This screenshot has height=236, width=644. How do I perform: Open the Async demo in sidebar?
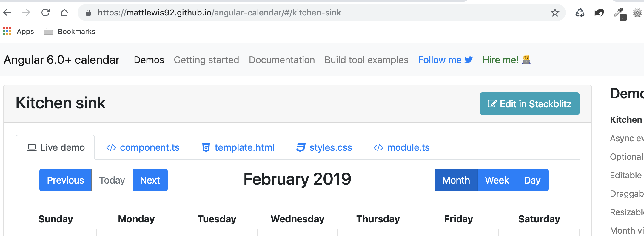pyautogui.click(x=627, y=138)
